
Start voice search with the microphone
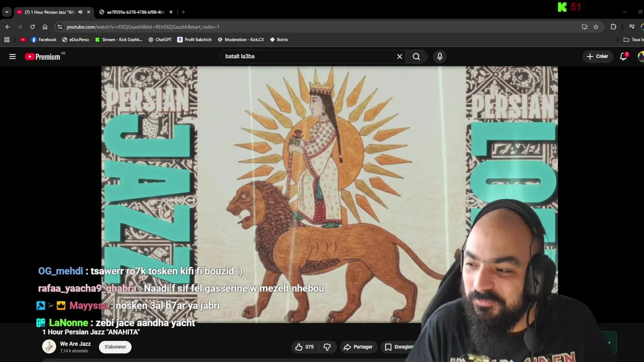tap(440, 56)
